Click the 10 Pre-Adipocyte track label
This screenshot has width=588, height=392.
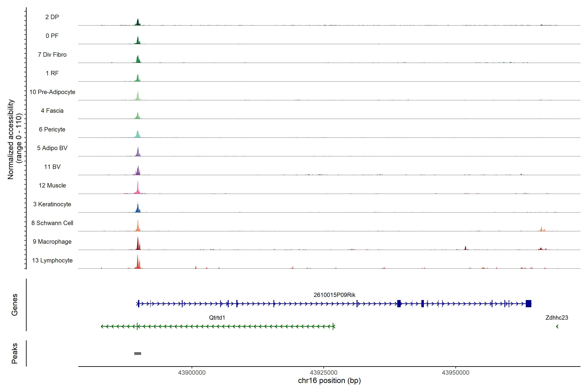[x=52, y=92]
